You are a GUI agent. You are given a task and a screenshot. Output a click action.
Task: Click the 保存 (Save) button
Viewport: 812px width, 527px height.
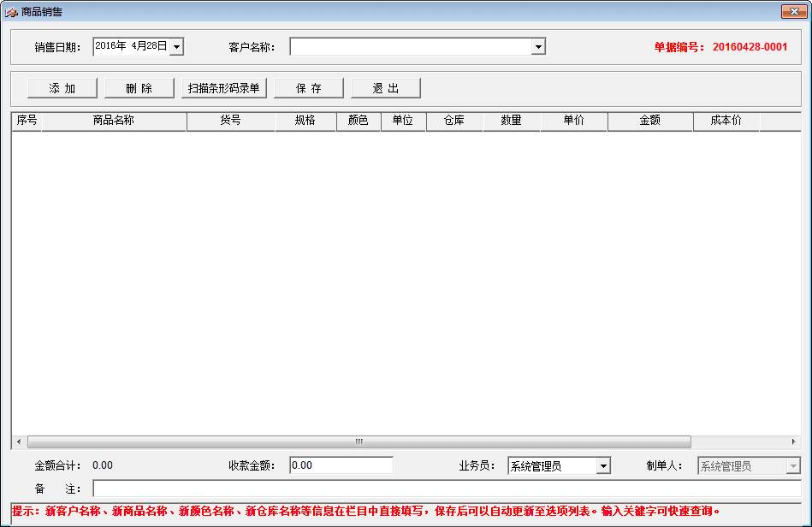[309, 88]
